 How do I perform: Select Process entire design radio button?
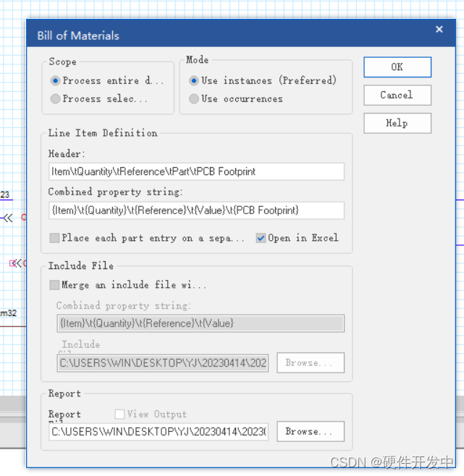(56, 81)
